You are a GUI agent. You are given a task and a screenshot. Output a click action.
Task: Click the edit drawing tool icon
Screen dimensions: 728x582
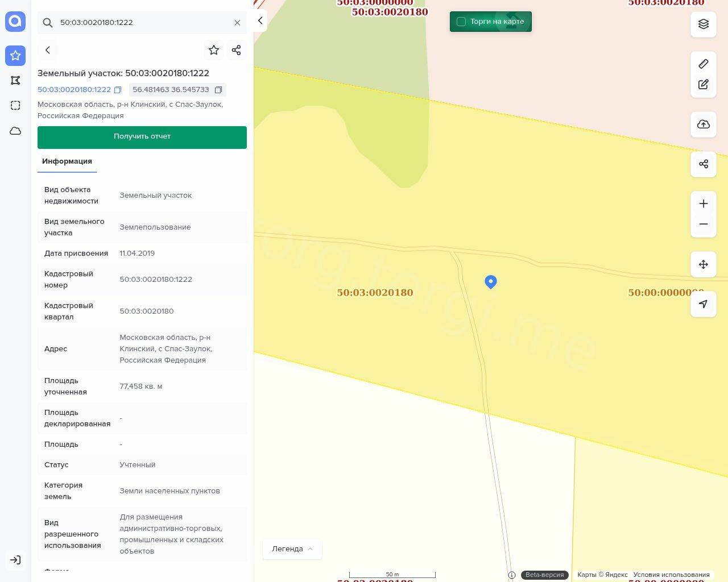(x=703, y=85)
